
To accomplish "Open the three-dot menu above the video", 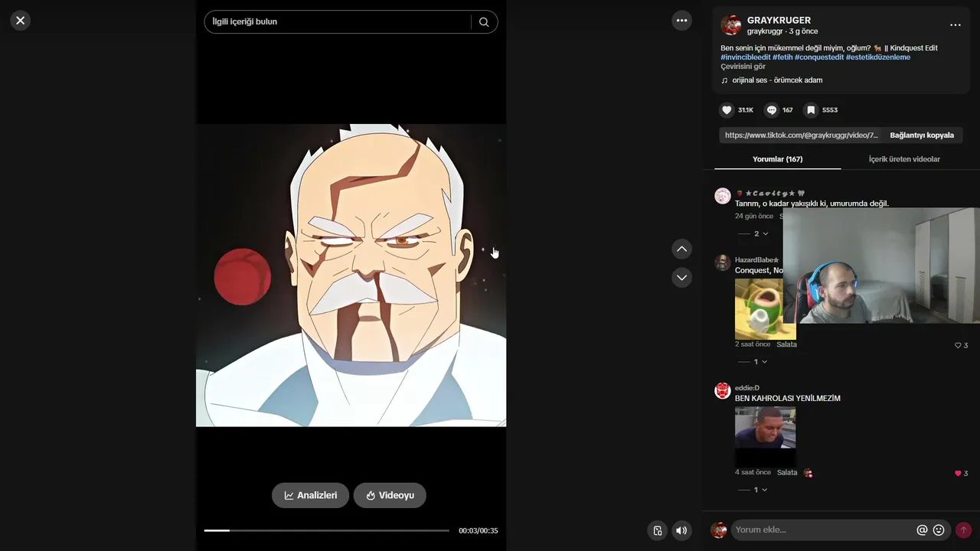I will tap(682, 21).
